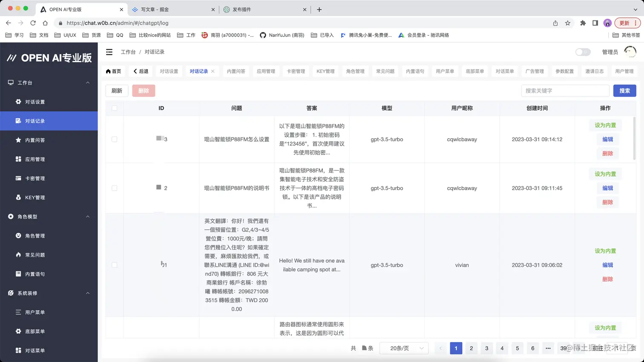Collapse the 系统装修 sidebar group
This screenshot has height=362, width=644.
coord(88,293)
